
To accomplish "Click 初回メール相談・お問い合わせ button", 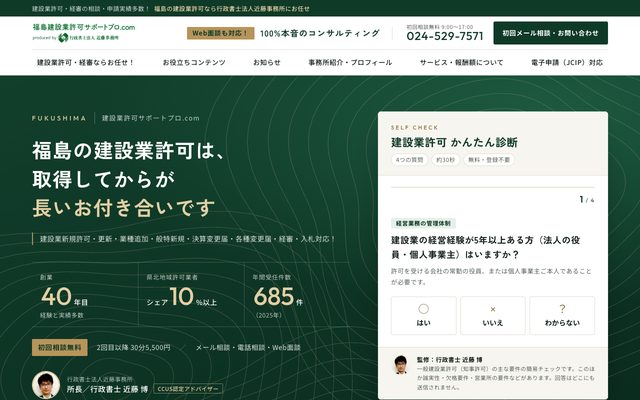I will click(x=550, y=33).
